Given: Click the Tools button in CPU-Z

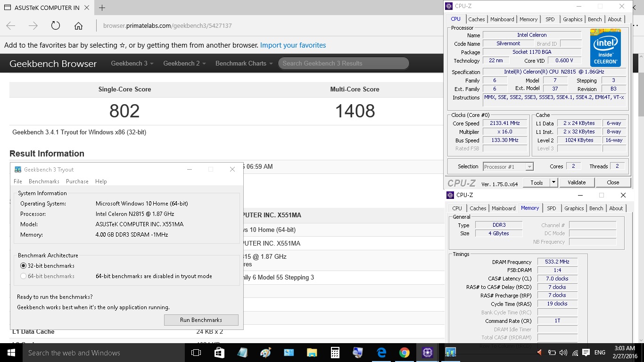Looking at the screenshot, I should [537, 182].
